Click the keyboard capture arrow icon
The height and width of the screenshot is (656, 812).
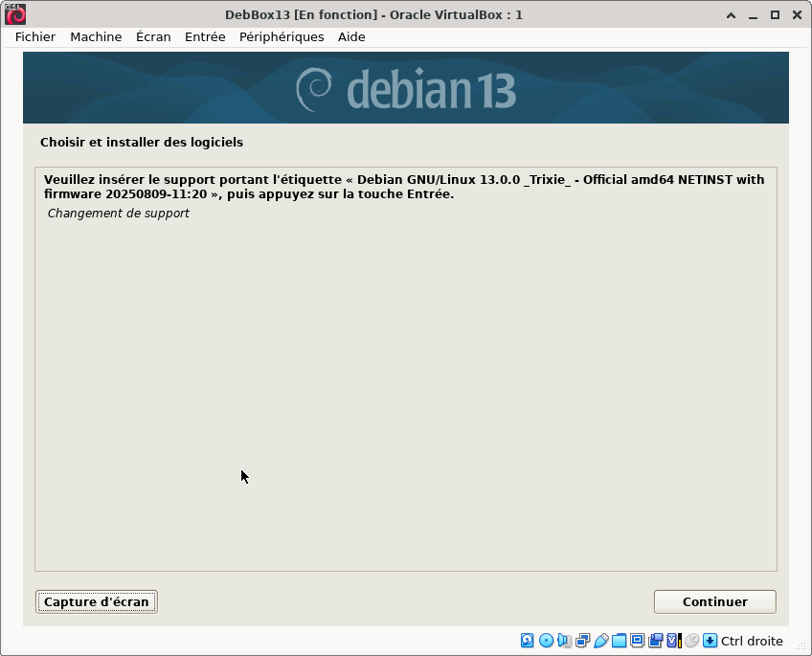tap(710, 641)
